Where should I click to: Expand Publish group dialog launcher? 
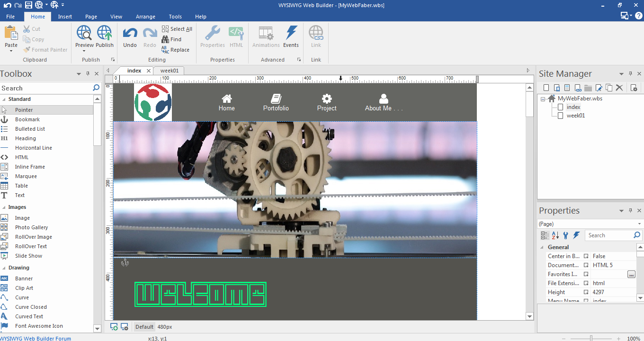pyautogui.click(x=113, y=60)
